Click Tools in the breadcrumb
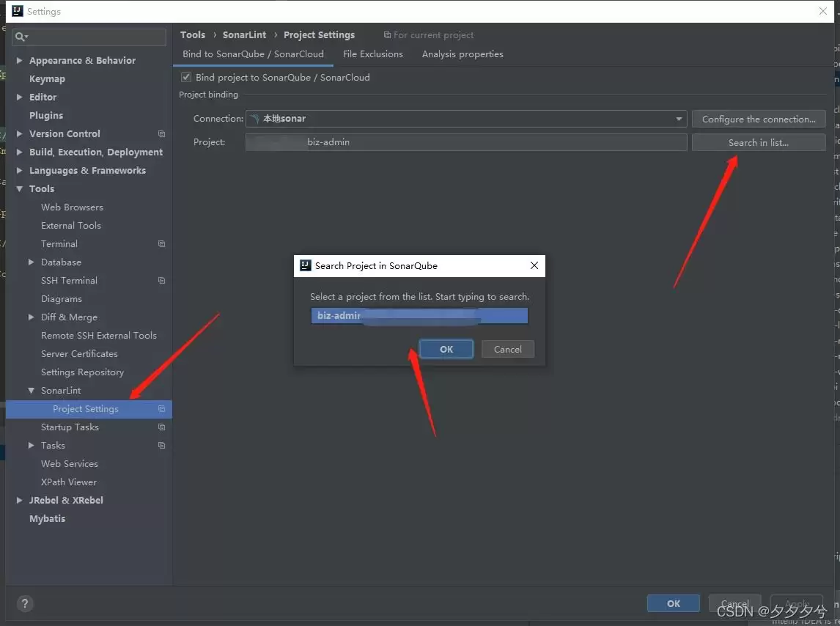This screenshot has height=626, width=840. pyautogui.click(x=192, y=35)
